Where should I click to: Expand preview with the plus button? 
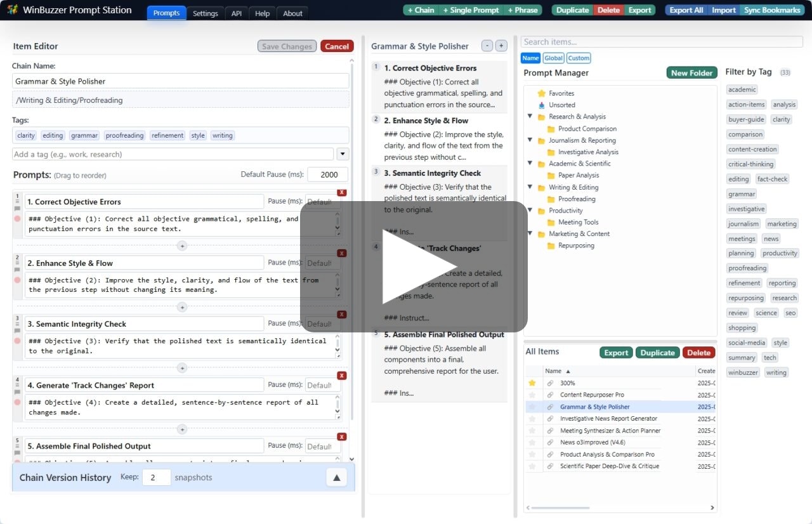(501, 46)
